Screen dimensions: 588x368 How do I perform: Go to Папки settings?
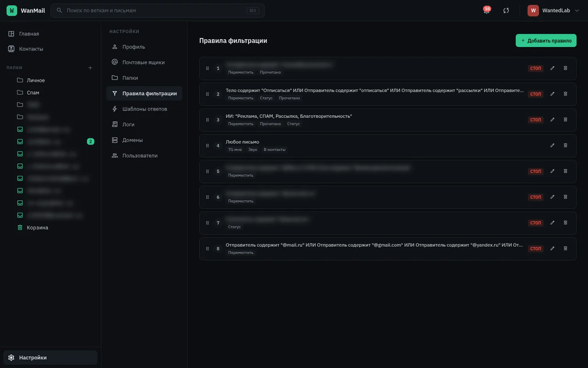tap(144, 78)
